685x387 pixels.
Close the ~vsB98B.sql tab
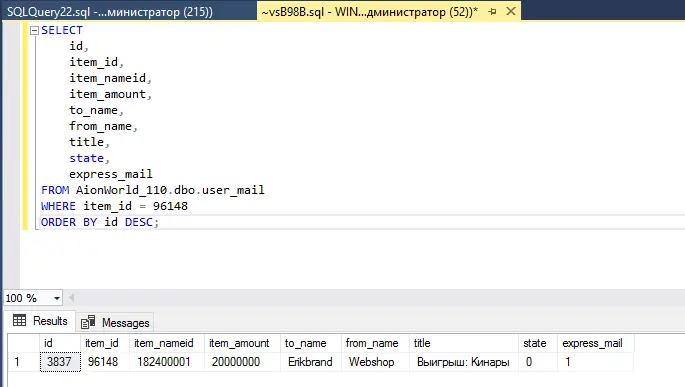click(511, 11)
